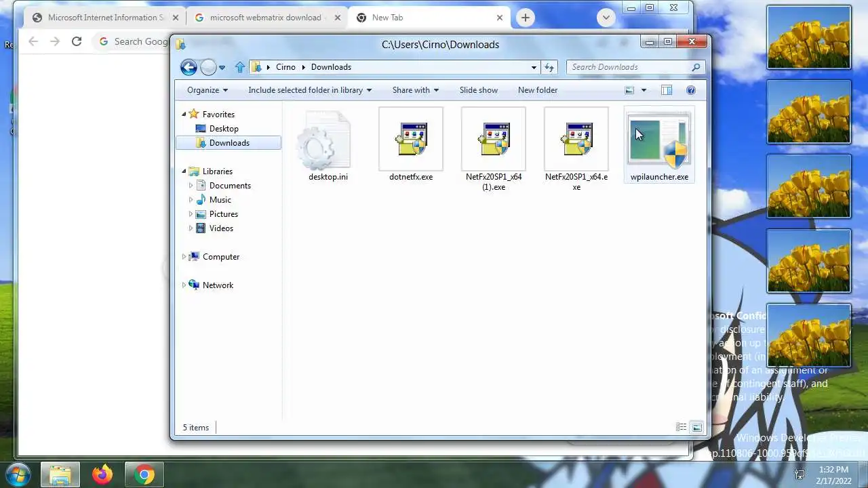Collapse the Libraries group
The image size is (868, 488).
184,171
